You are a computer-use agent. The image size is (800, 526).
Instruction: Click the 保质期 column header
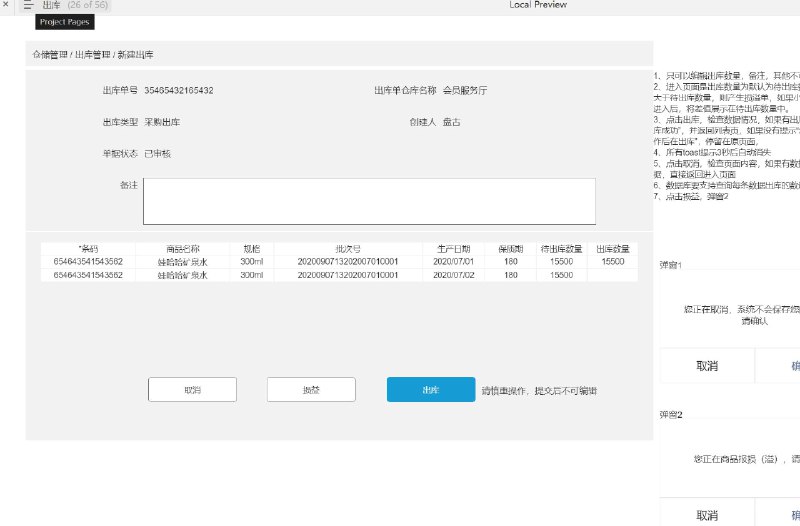click(x=511, y=249)
